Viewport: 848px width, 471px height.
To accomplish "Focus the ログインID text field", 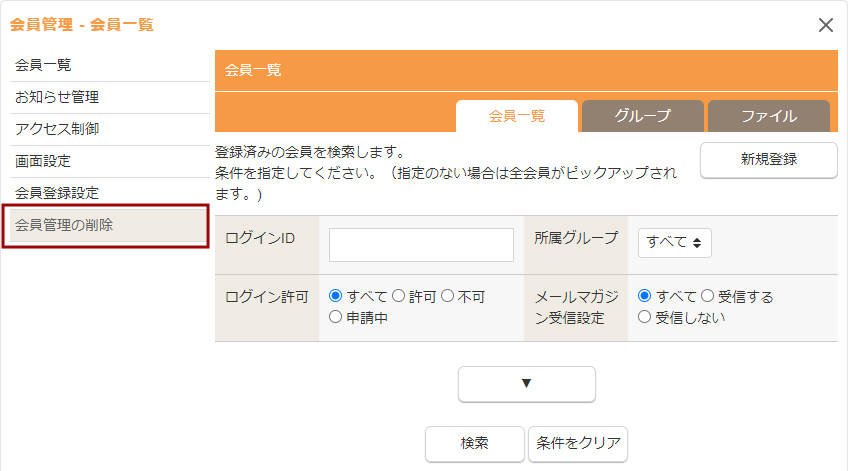I will pyautogui.click(x=421, y=244).
